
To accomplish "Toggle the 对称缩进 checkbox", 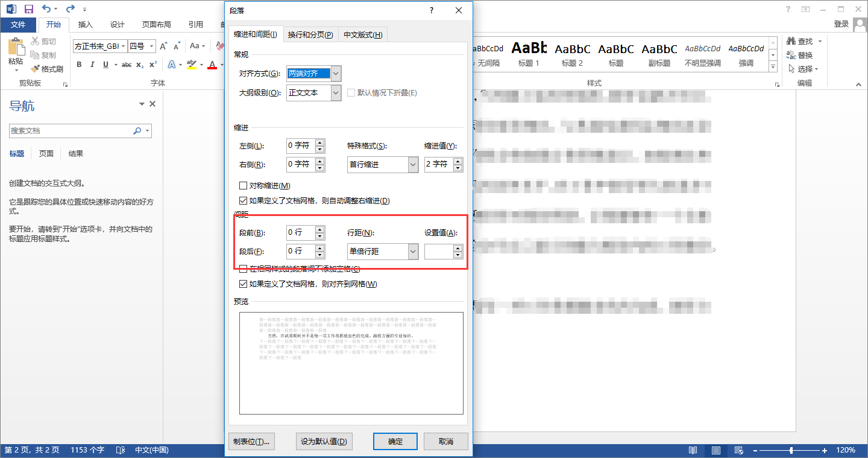I will 244,186.
